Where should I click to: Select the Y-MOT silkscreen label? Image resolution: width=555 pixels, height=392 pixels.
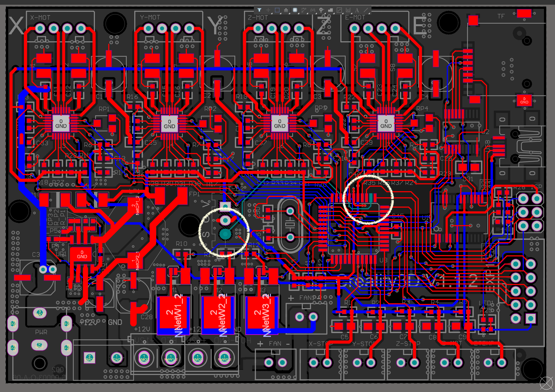[150, 17]
